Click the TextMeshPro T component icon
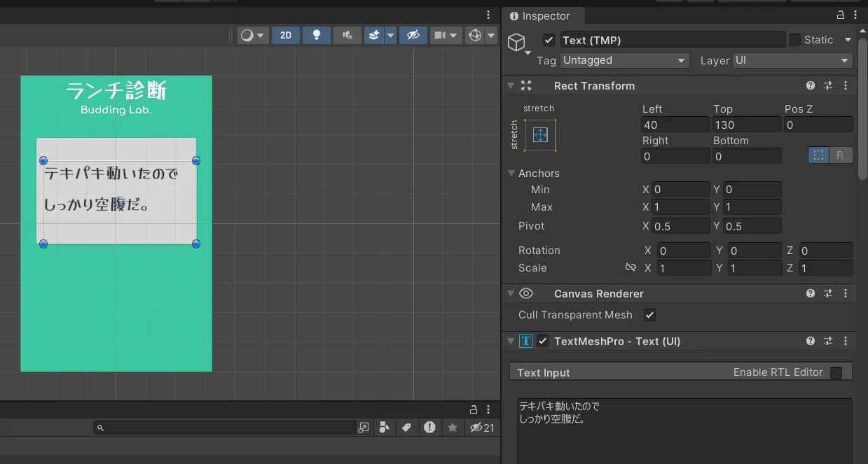 point(526,341)
